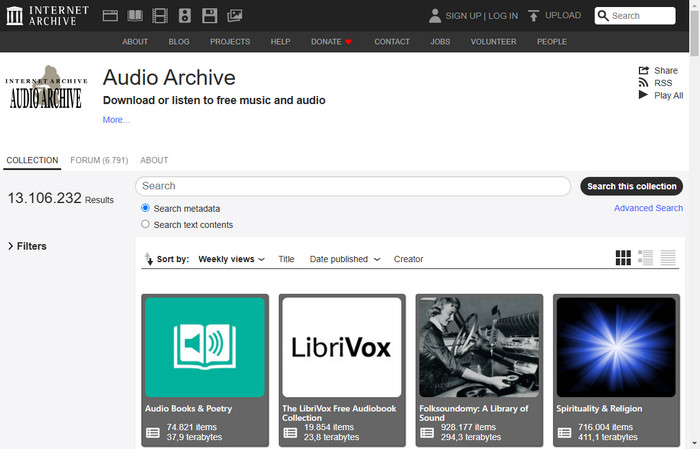Click list icon on LibriVox card
The height and width of the screenshot is (449, 700).
pos(290,432)
